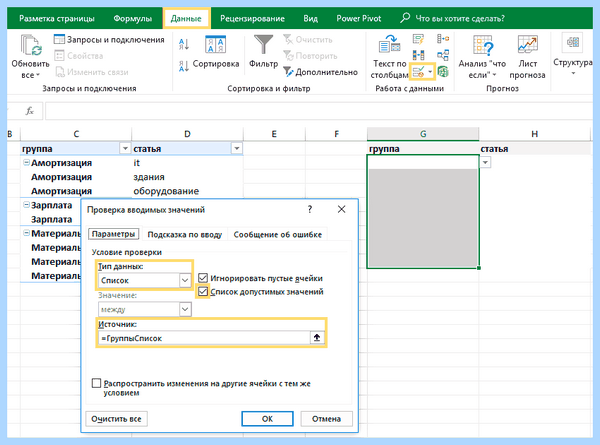Close the 'Проверка вводимых значений' dialog
This screenshot has width=600, height=445.
point(341,209)
